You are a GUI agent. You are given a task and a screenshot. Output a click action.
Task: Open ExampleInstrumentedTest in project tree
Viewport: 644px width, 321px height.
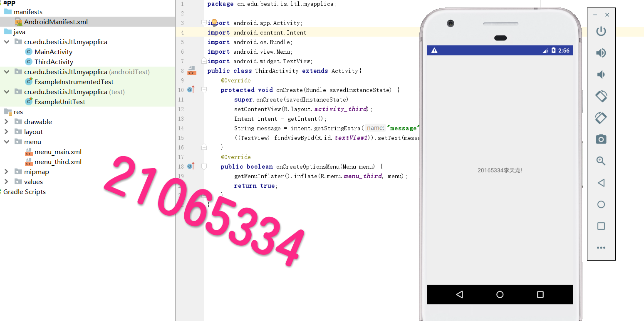point(74,82)
